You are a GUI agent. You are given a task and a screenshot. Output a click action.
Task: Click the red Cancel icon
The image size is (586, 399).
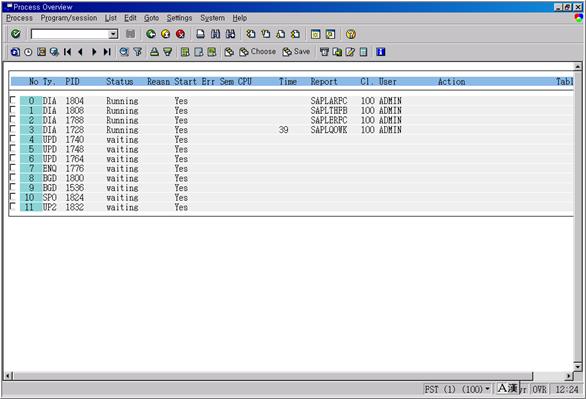[x=180, y=34]
